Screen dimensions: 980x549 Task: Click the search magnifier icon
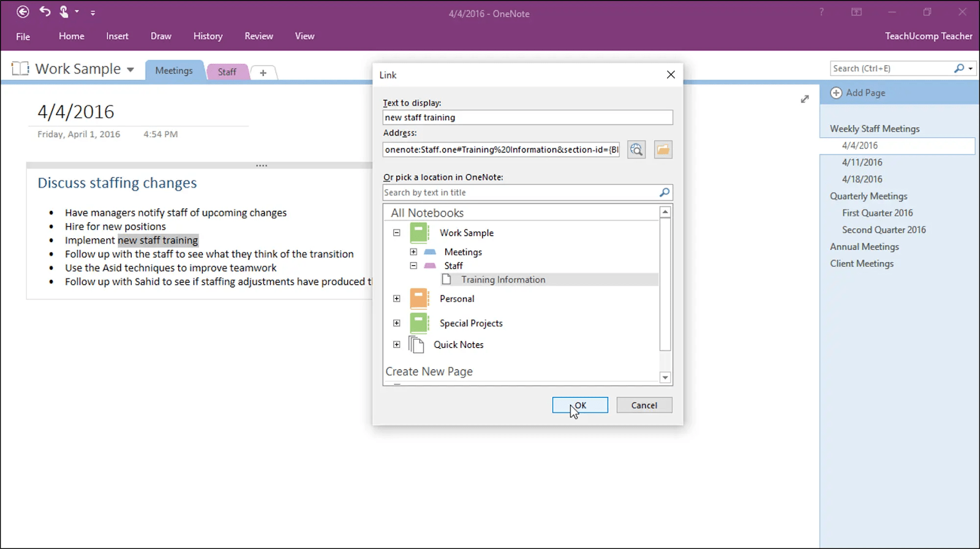click(x=959, y=69)
